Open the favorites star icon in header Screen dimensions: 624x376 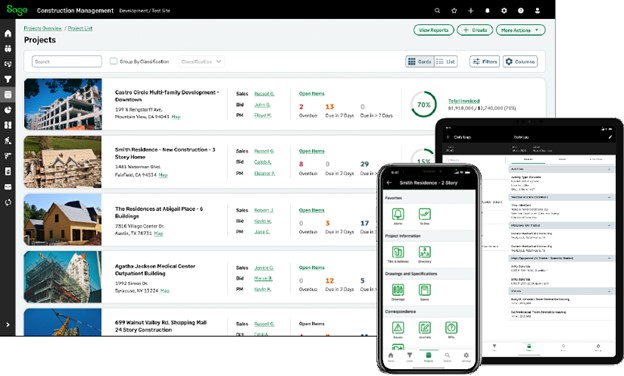click(454, 11)
